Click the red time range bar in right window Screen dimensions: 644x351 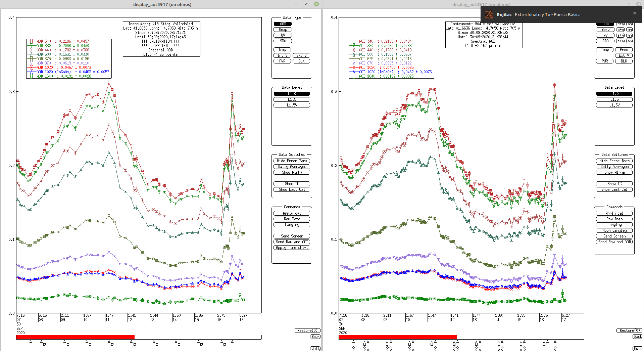398,337
